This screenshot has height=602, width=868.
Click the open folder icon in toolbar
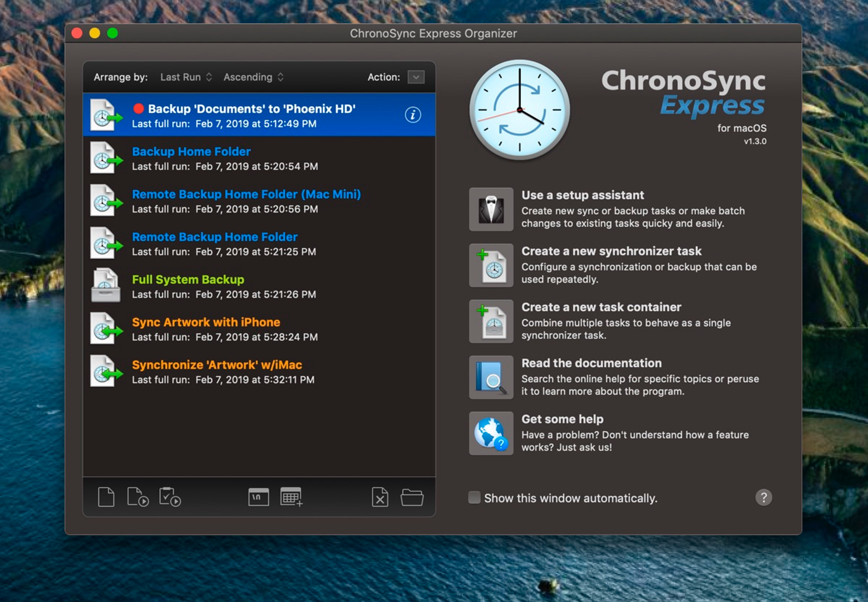pos(412,497)
